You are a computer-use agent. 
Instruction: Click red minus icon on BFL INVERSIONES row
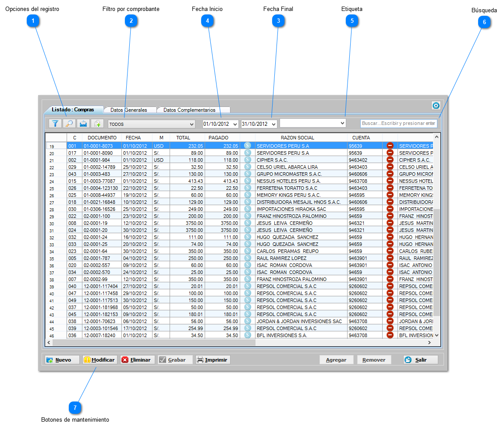pyautogui.click(x=390, y=335)
